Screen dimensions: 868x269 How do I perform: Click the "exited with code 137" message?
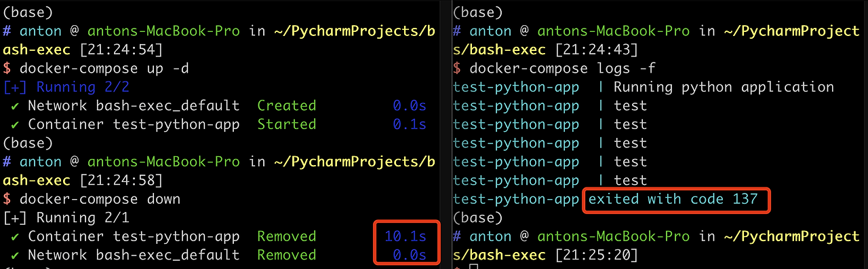click(x=673, y=199)
